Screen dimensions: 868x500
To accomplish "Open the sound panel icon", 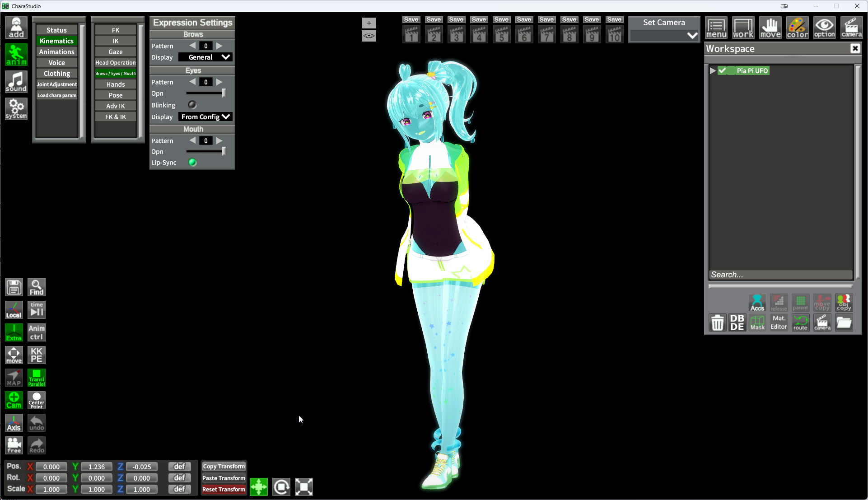I will [x=16, y=82].
